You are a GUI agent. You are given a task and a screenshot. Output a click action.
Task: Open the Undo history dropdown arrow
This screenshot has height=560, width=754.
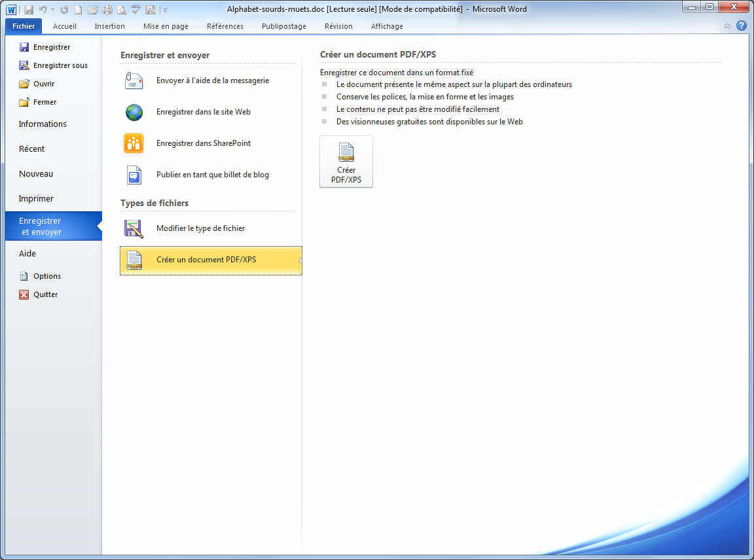[x=52, y=10]
